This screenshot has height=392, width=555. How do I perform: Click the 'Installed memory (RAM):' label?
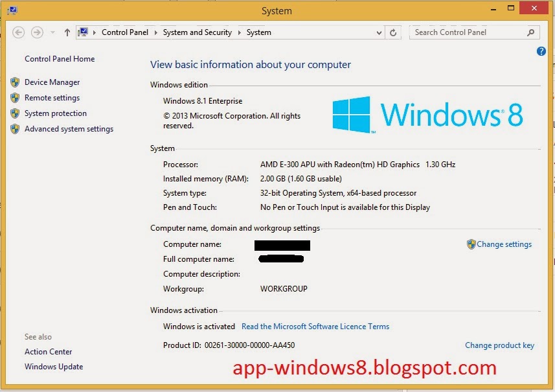(x=206, y=179)
